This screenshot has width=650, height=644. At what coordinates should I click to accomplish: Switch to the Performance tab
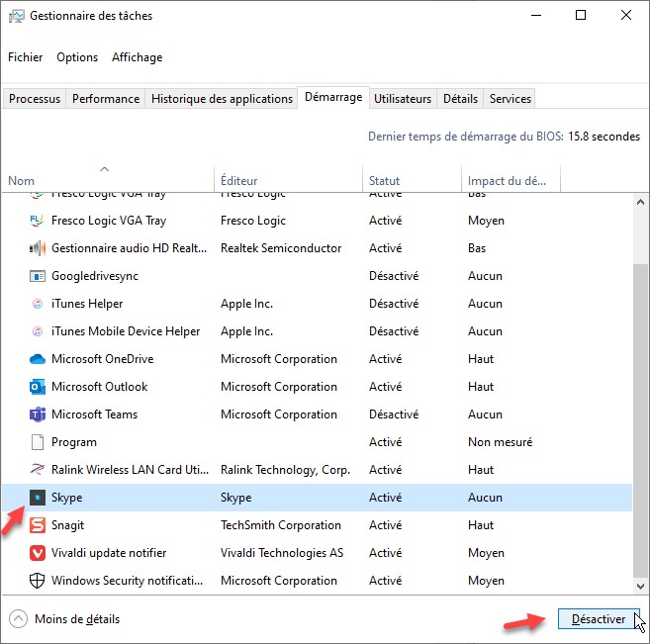(x=106, y=99)
